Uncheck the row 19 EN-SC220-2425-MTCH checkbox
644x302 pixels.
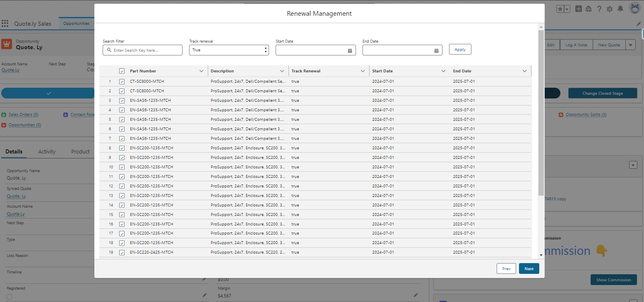tap(122, 252)
